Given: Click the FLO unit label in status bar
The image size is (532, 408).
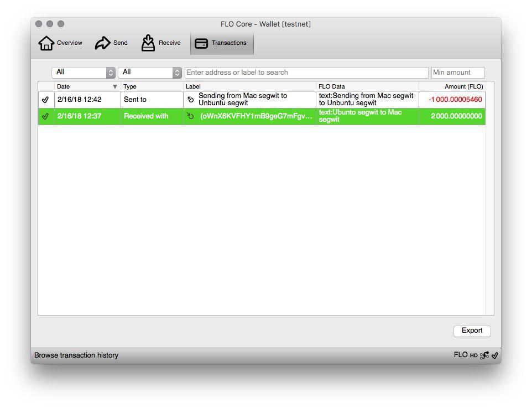Looking at the screenshot, I should [461, 355].
